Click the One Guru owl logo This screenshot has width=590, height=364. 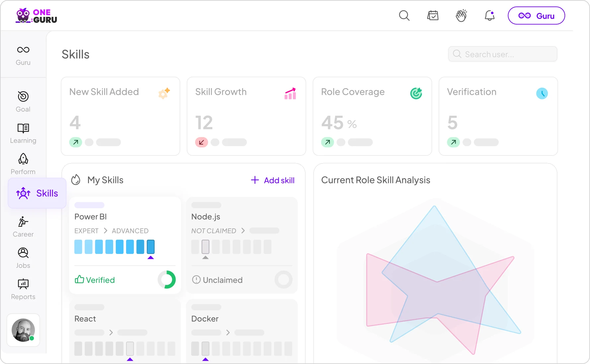(x=37, y=16)
